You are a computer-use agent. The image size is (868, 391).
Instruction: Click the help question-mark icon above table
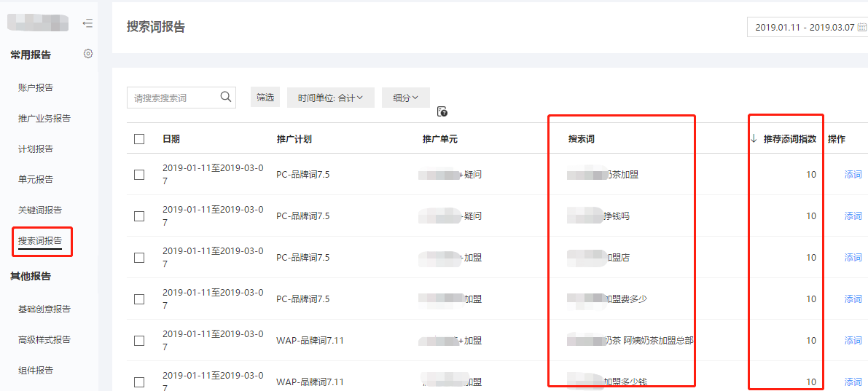tap(442, 111)
